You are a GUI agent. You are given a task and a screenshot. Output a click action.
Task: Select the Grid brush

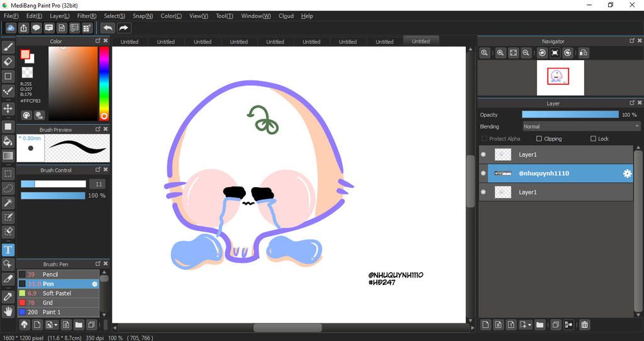(58, 303)
